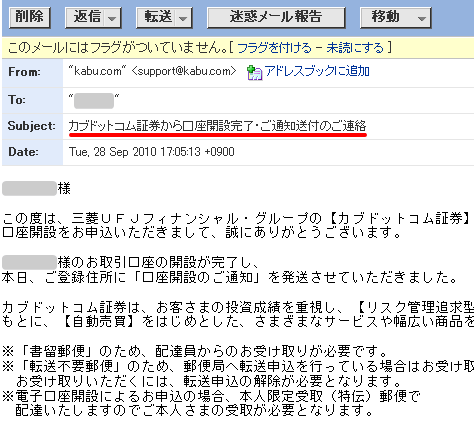Click the address book add icon
The width and height of the screenshot is (474, 422).
tap(254, 73)
